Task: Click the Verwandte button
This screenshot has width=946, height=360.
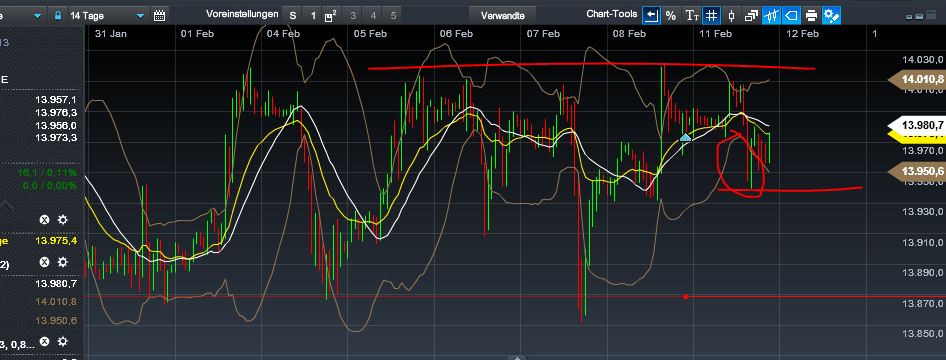Action: 503,16
